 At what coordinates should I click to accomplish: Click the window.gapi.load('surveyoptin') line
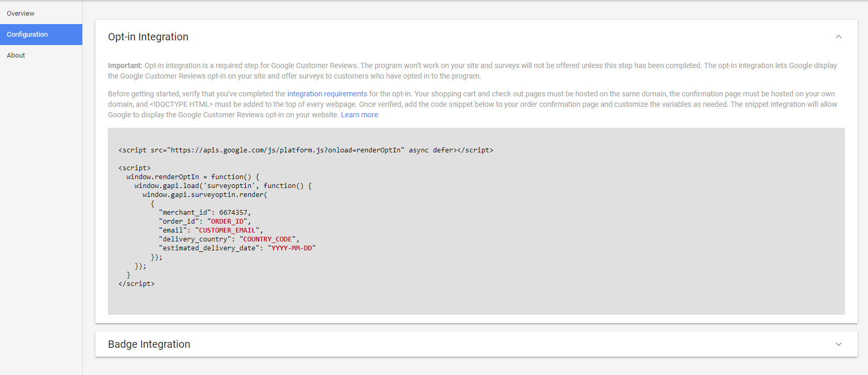(x=223, y=186)
